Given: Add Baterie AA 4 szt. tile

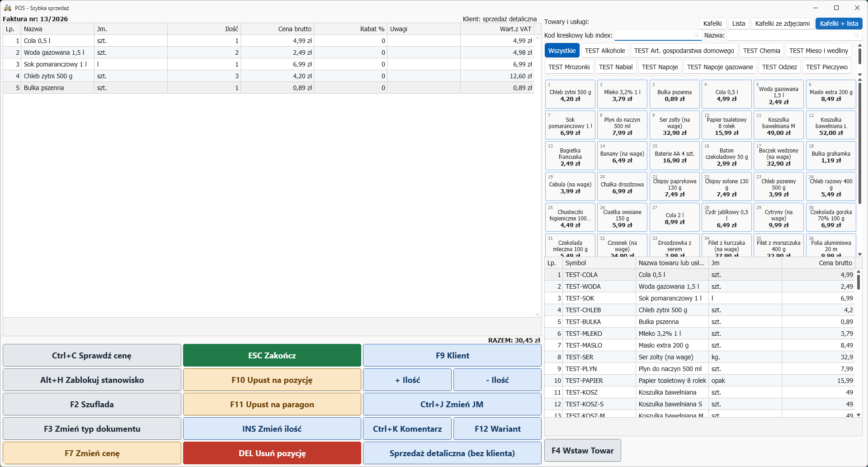Looking at the screenshot, I should 675,156.
